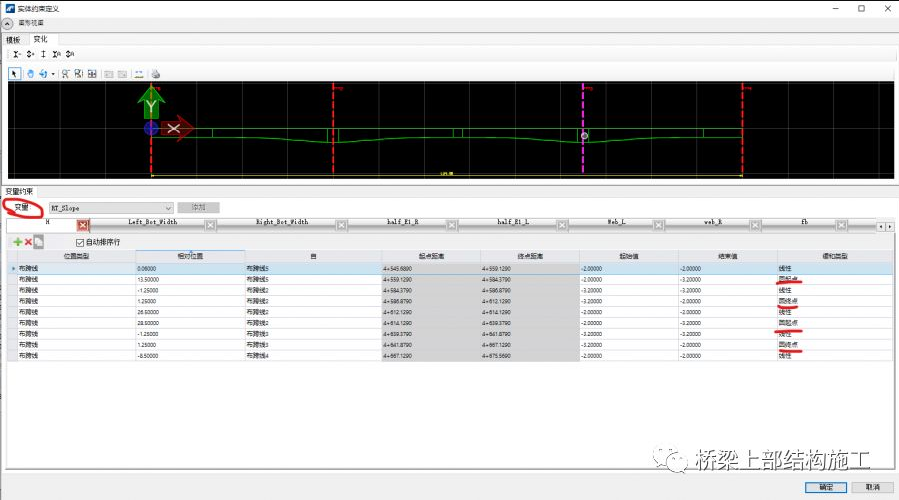
Task: Select the half_E1_L variable tab
Action: coord(513,222)
